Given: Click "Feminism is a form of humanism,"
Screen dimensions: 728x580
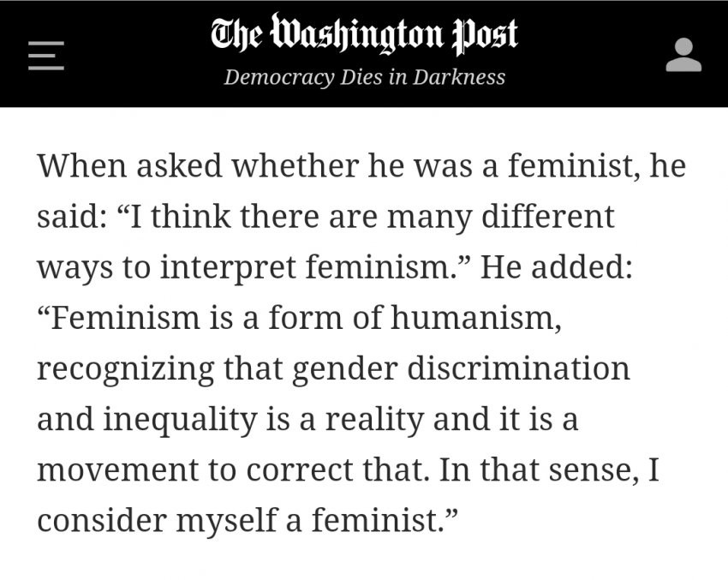Looking at the screenshot, I should tap(300, 318).
